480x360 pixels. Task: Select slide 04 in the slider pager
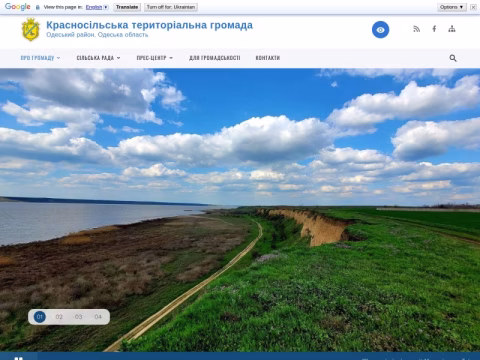98,317
